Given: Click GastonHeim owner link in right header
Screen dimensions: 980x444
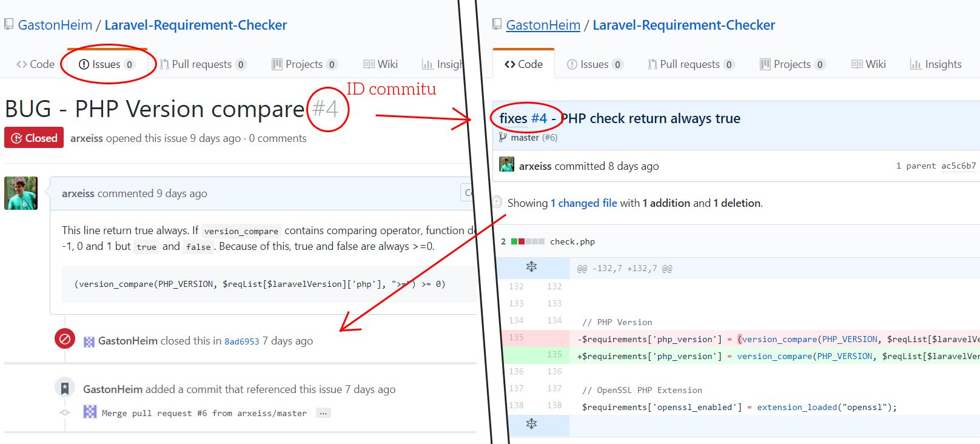Looking at the screenshot, I should pos(543,25).
